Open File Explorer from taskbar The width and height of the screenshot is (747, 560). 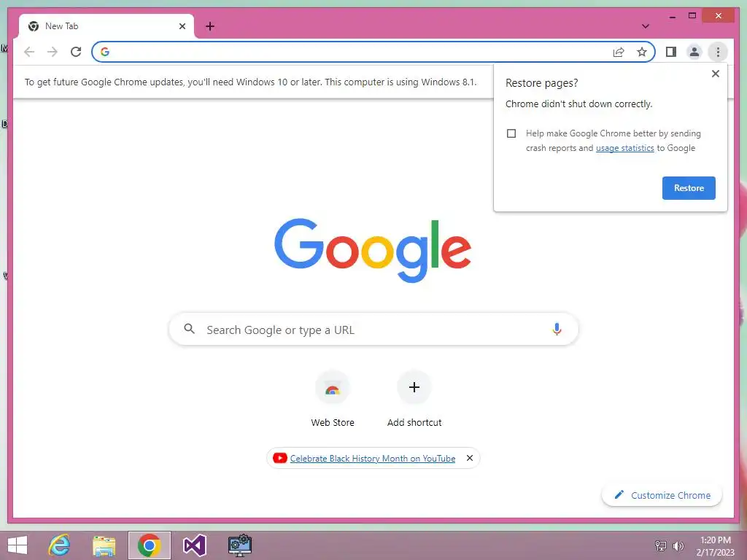tap(104, 545)
